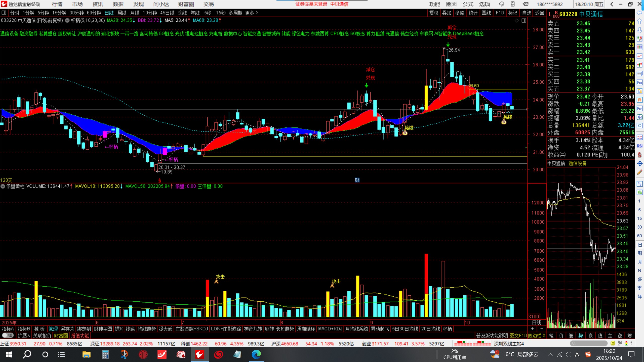This screenshot has width=644, height=362.
Task: Click the 画线 drawing button
Action: tap(486, 13)
